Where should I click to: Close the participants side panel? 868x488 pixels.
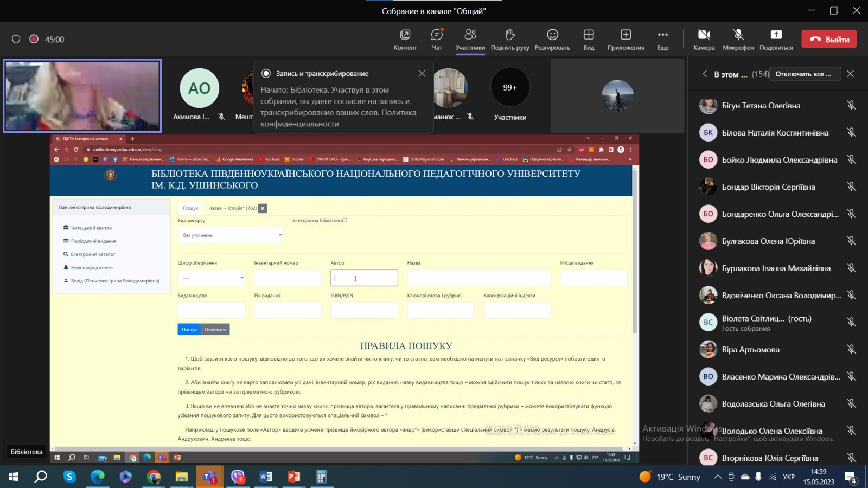tap(850, 74)
